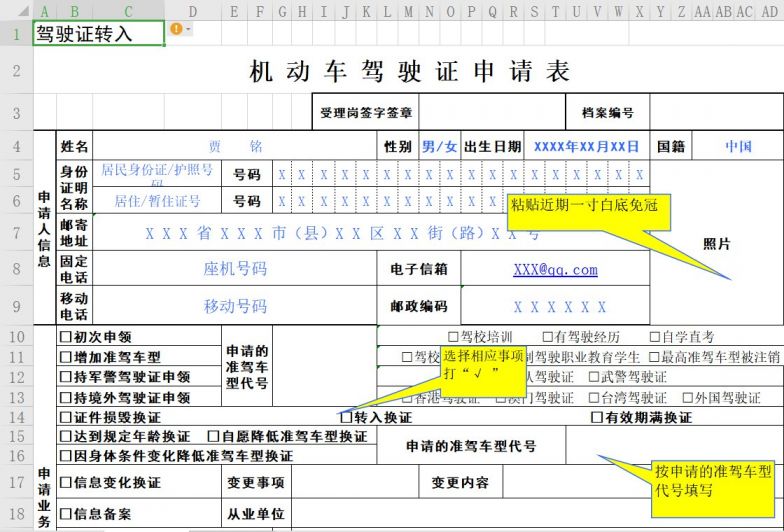Click the 男/女 gender cell
This screenshot has height=532, width=784.
440,146
